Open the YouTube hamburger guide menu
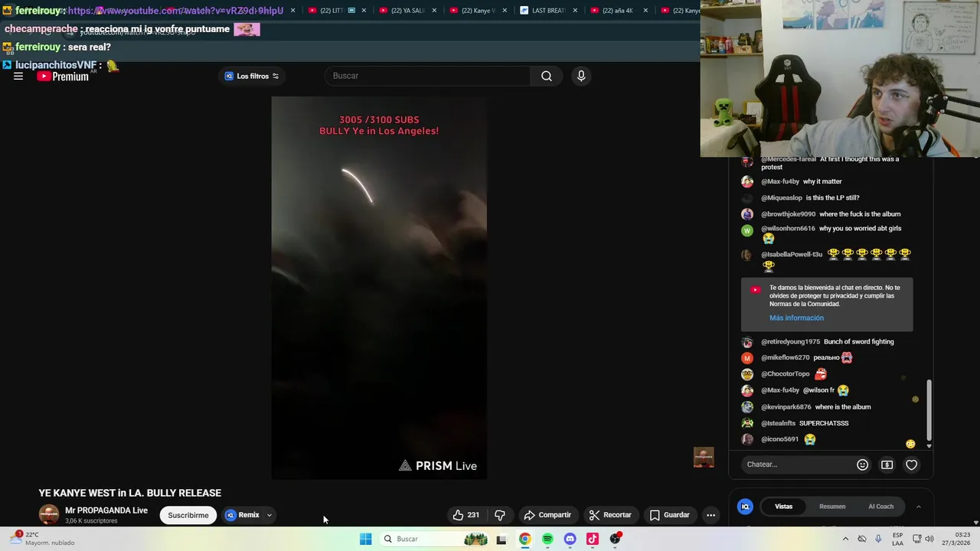The image size is (980, 551). [18, 76]
